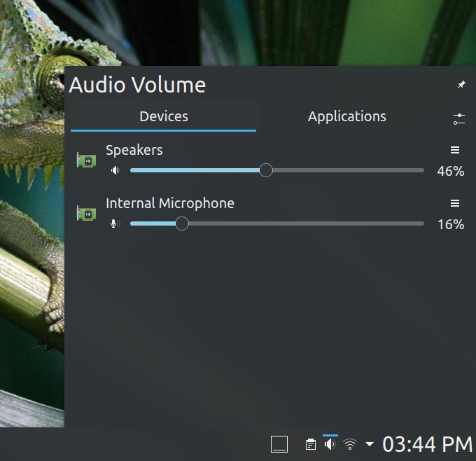Mute the Speakers using speaker icon
Screen dimensions: 476x461
tap(115, 170)
